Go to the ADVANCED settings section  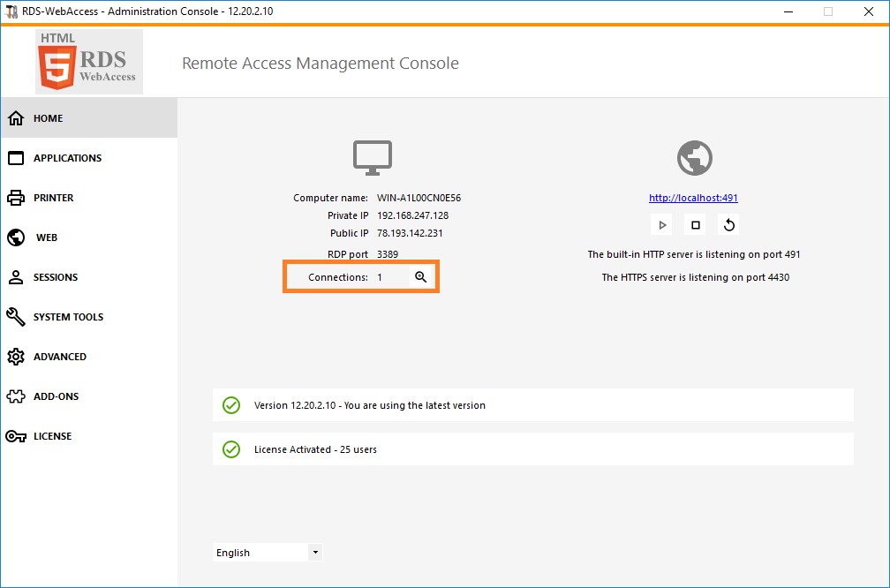click(x=89, y=357)
